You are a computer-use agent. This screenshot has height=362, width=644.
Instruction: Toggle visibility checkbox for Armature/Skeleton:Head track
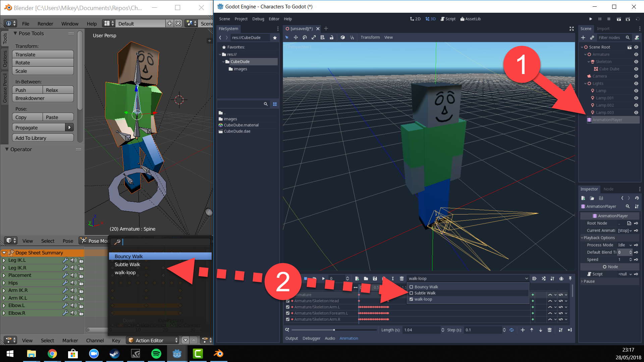point(288,301)
